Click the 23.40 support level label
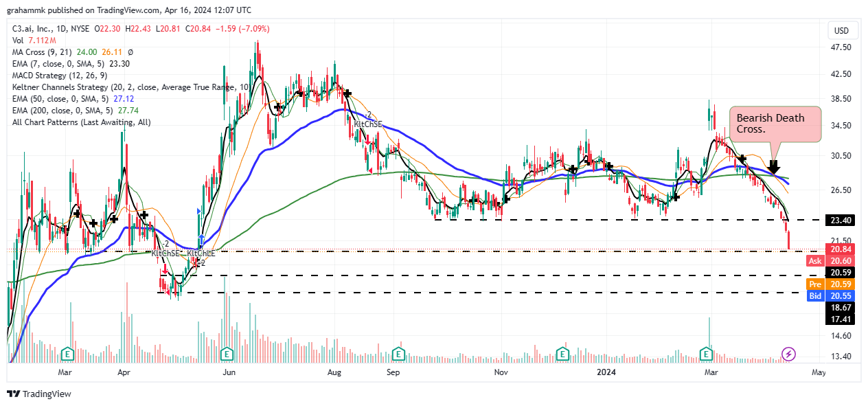This screenshot has width=868, height=406. tap(841, 221)
